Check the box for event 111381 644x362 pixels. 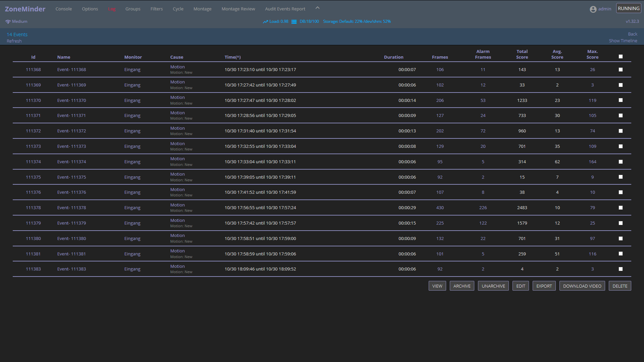click(x=621, y=254)
